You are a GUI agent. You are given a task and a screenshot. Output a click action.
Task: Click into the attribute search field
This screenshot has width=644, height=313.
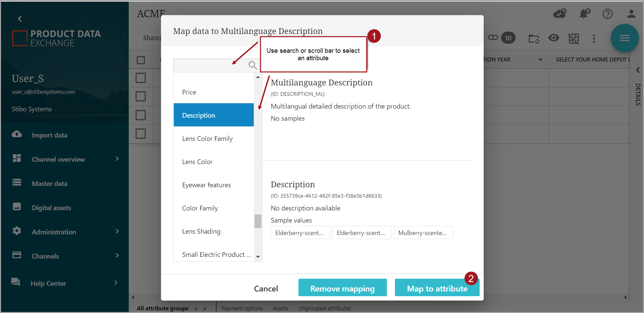(210, 66)
